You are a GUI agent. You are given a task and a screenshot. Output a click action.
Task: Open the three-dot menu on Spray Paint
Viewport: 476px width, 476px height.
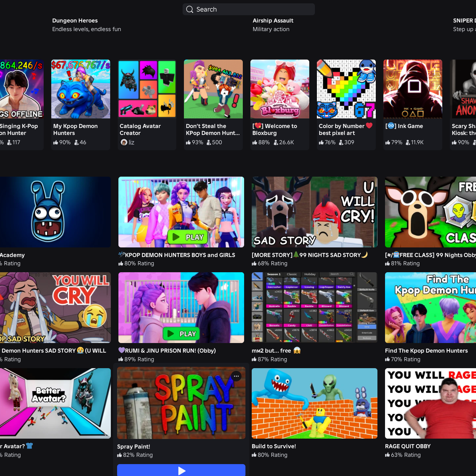coord(236,376)
